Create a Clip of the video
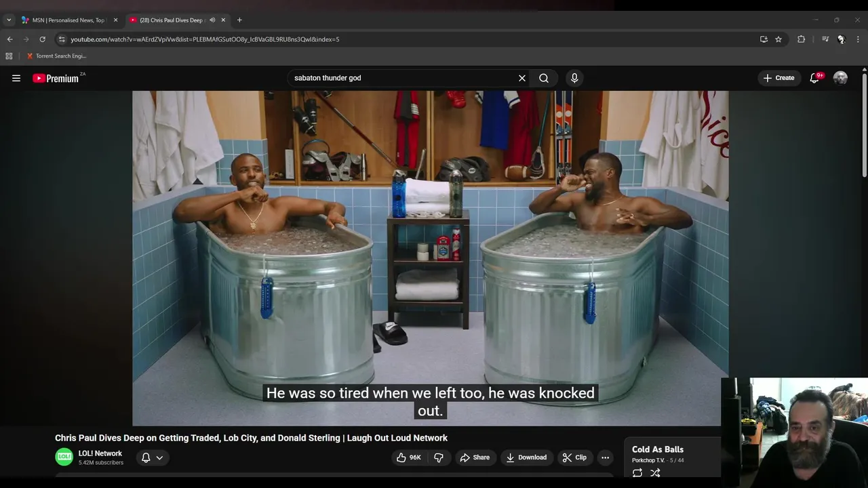 pos(574,457)
